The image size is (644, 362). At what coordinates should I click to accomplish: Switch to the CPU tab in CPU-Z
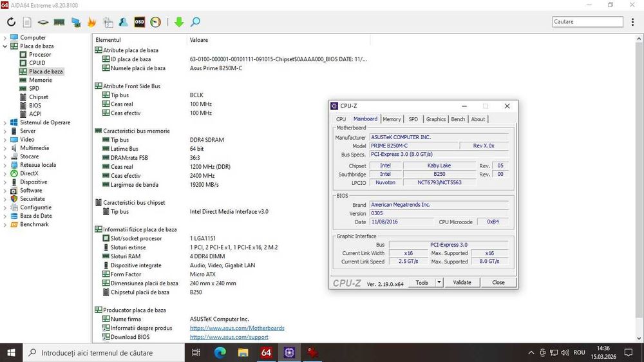point(341,119)
